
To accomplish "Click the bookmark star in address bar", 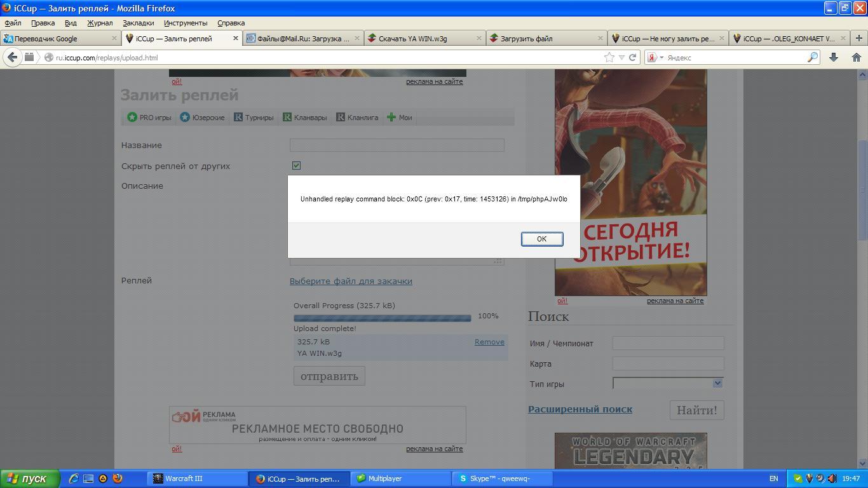I will point(609,57).
